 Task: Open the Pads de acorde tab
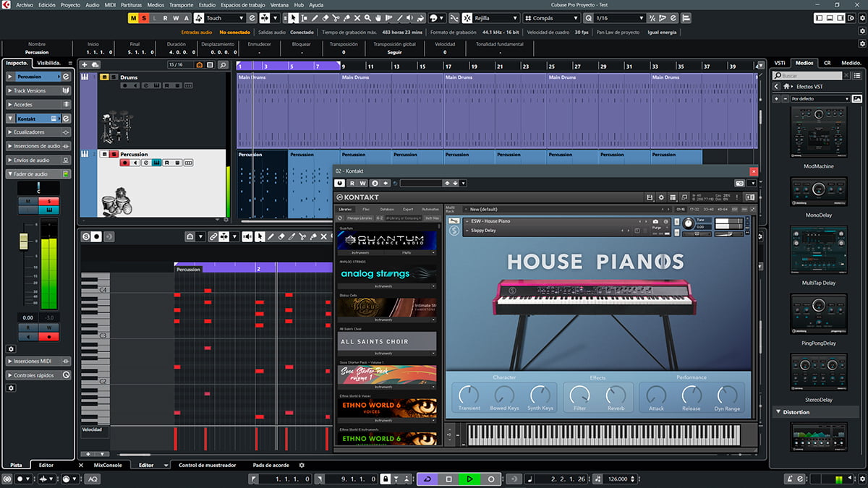point(271,465)
